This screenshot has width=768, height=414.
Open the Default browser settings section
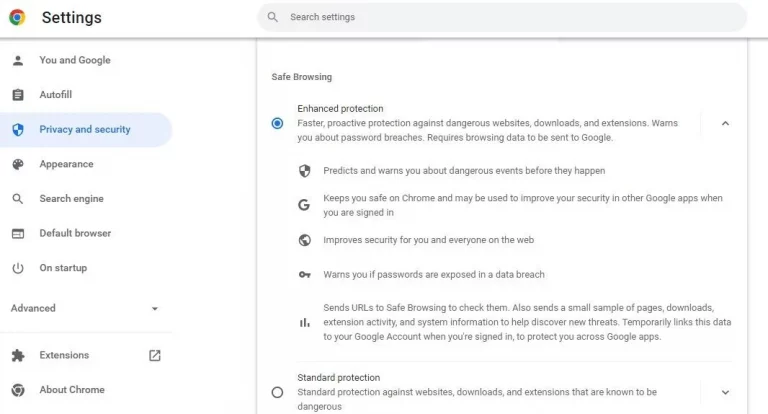point(86,233)
